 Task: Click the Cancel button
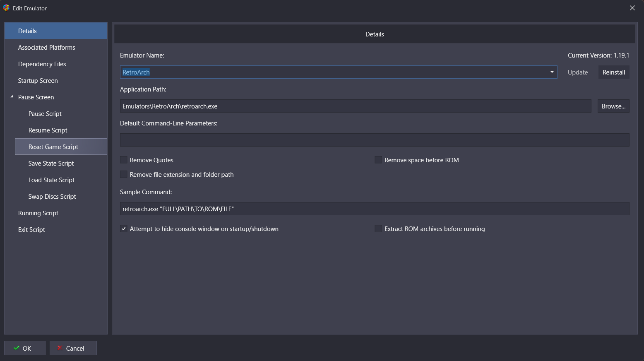(73, 348)
